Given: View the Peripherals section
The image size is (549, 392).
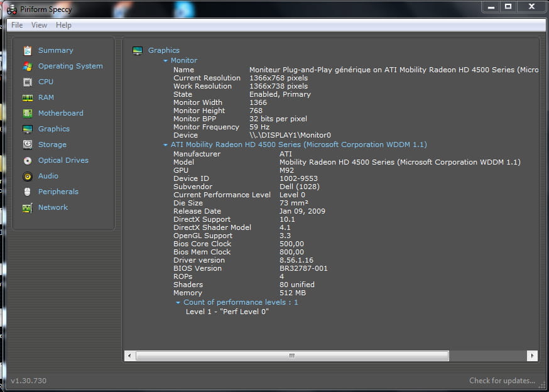Looking at the screenshot, I should pos(58,192).
